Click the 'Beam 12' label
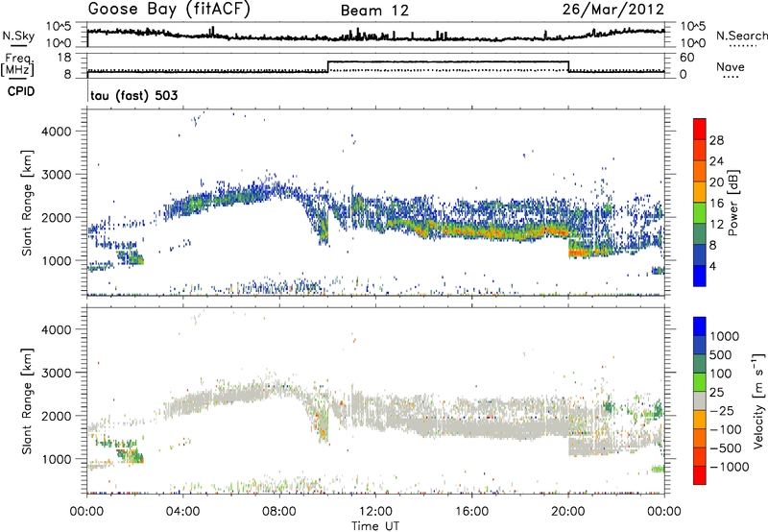Viewport: 768px width, 532px height. (x=374, y=11)
